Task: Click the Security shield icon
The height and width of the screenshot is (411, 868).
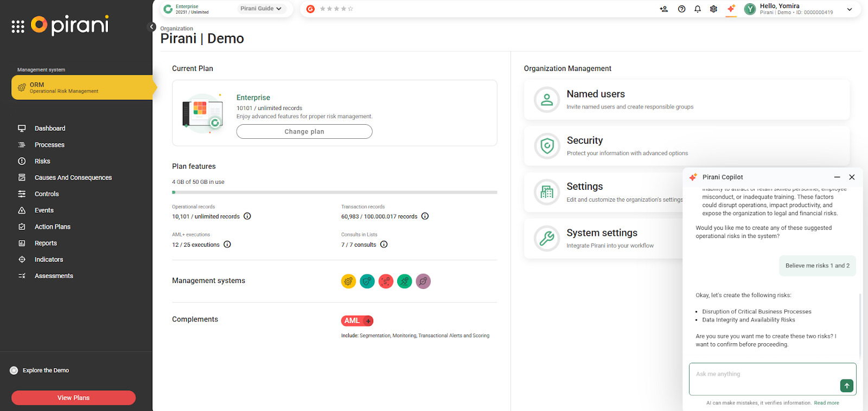Action: (547, 146)
